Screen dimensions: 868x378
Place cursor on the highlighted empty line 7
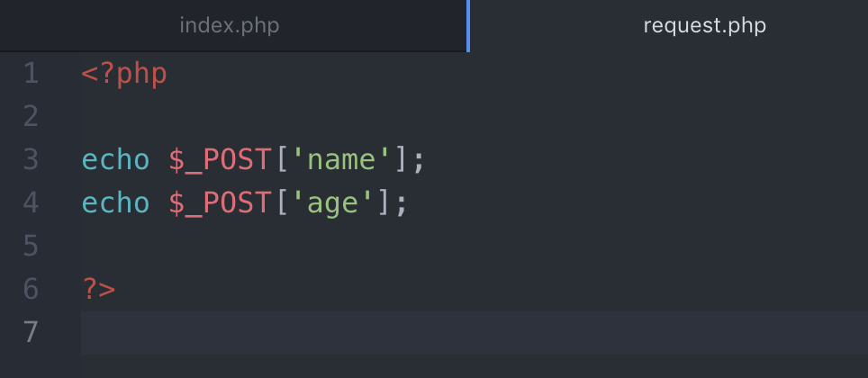(x=450, y=332)
